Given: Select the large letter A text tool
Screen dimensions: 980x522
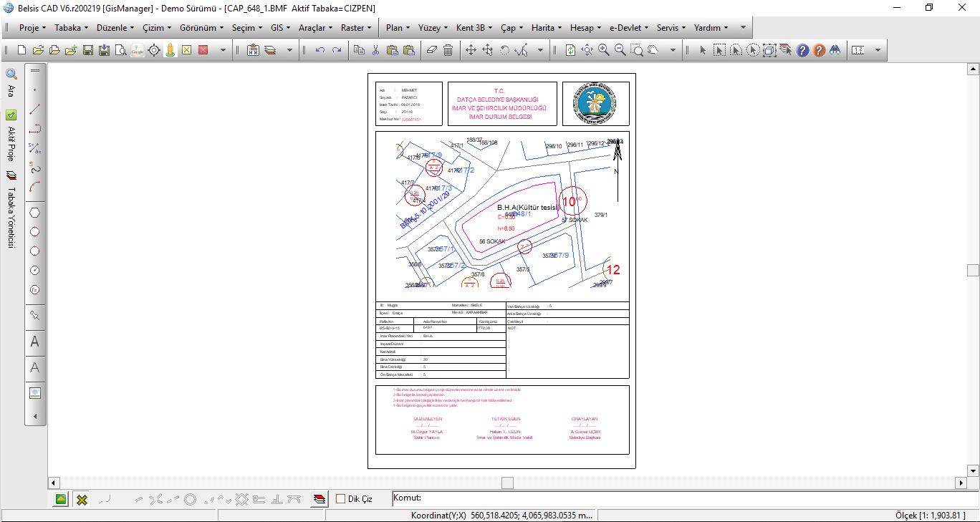Looking at the screenshot, I should click(34, 342).
